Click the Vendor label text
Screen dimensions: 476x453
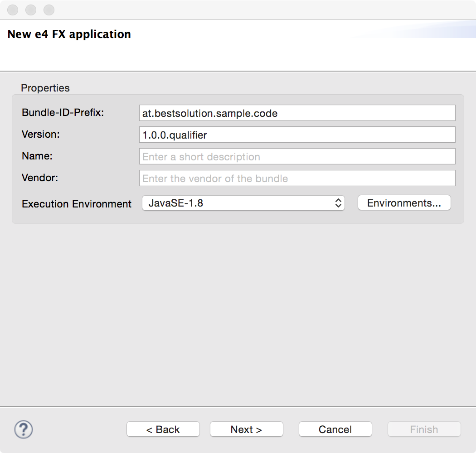point(40,178)
